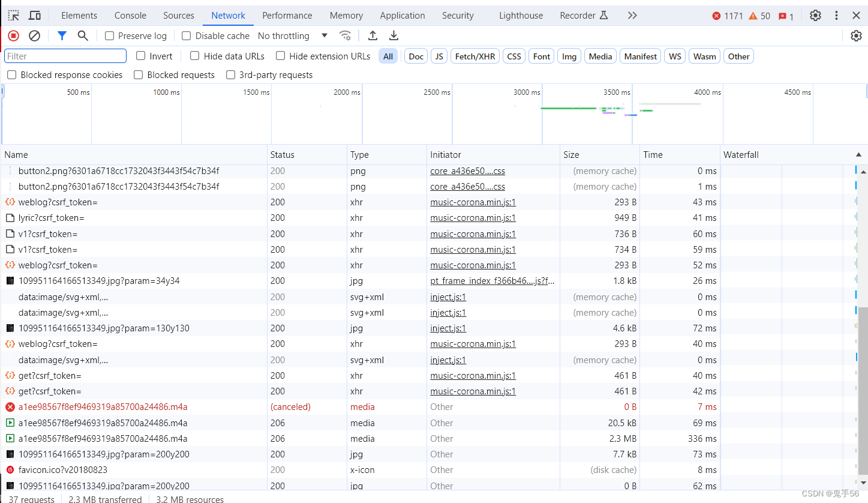
Task: Check Blocked response cookies
Action: tap(12, 75)
